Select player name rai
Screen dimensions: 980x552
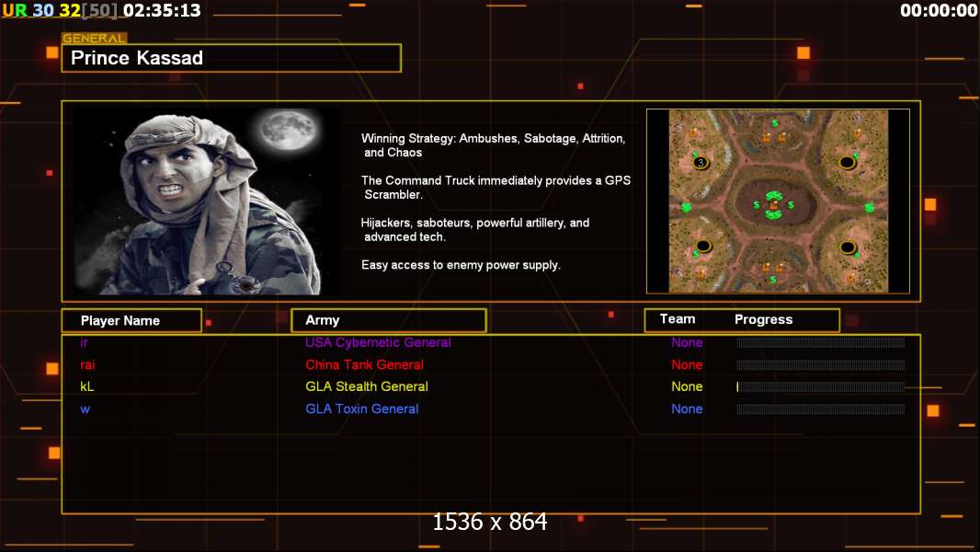tap(87, 364)
